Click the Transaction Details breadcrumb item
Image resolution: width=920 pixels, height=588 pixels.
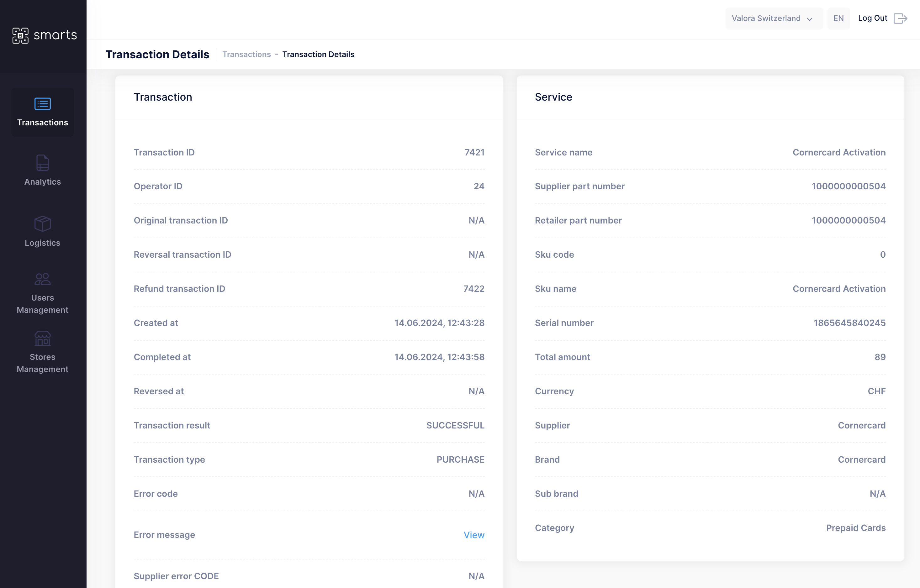click(318, 54)
